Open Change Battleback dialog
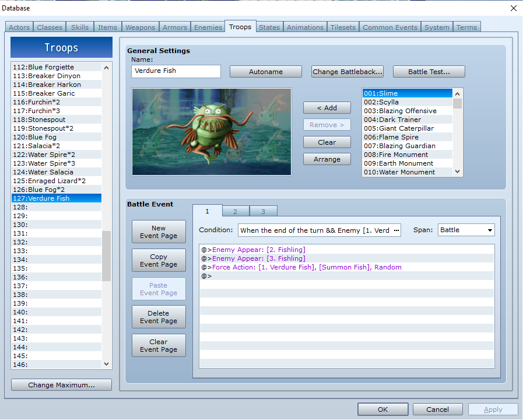This screenshot has width=523, height=420. point(347,72)
